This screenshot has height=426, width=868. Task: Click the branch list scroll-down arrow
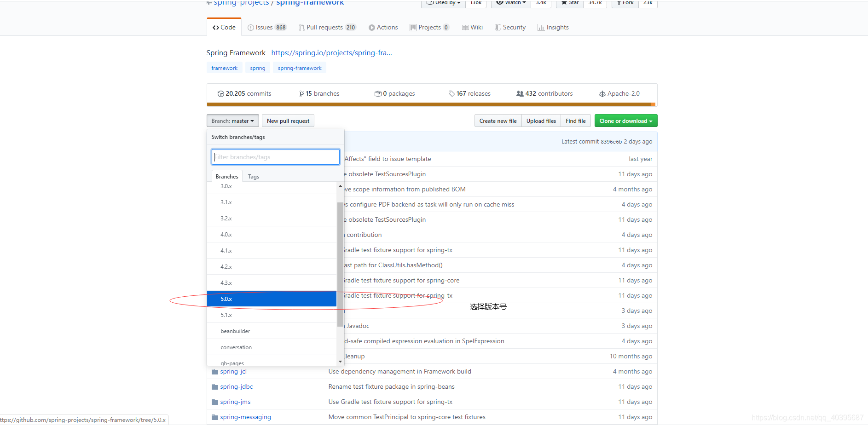point(341,362)
